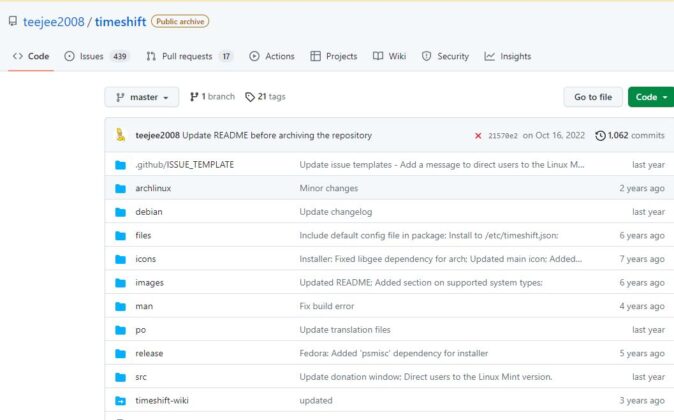Open the release folder
This screenshot has height=420, width=674.
149,353
